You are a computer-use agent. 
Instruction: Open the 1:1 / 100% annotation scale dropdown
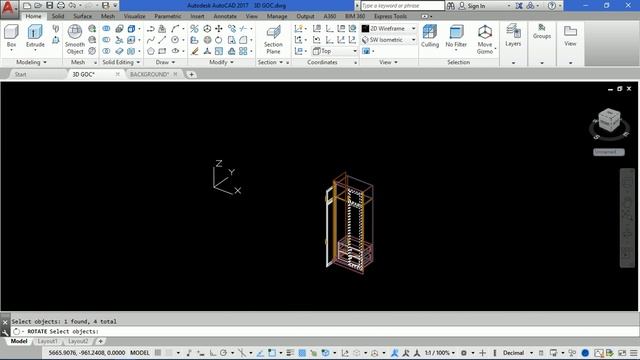[x=440, y=353]
